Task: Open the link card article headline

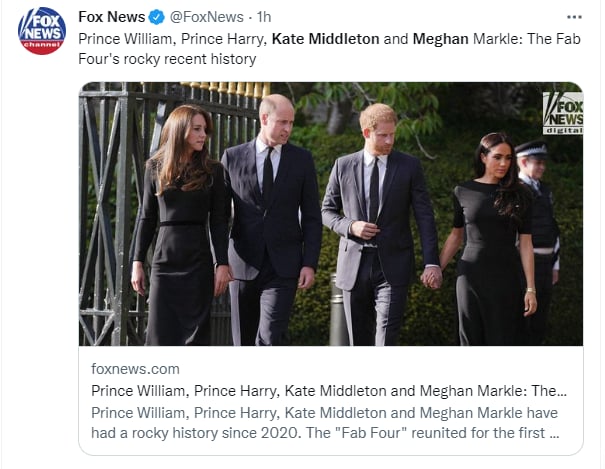Action: [x=329, y=391]
